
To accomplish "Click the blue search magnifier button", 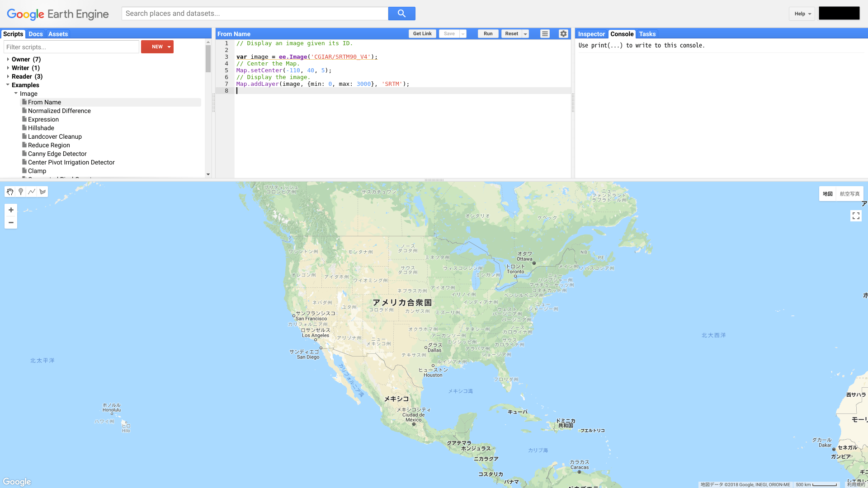I will [401, 14].
